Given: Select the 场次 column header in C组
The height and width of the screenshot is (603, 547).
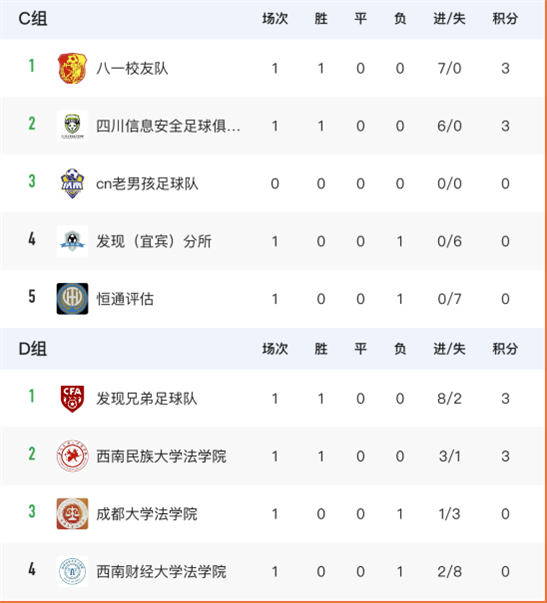Looking at the screenshot, I should (x=275, y=18).
